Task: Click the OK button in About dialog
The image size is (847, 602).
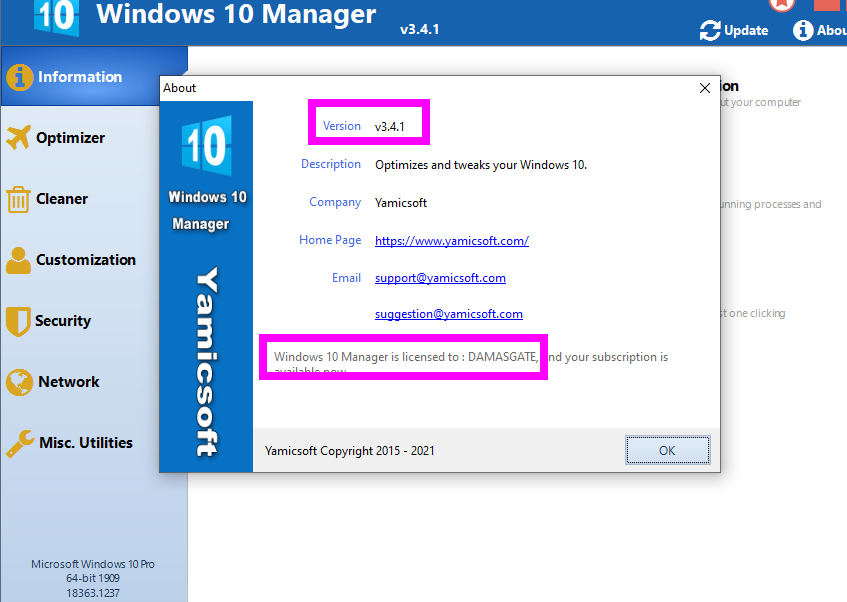Action: click(x=668, y=450)
